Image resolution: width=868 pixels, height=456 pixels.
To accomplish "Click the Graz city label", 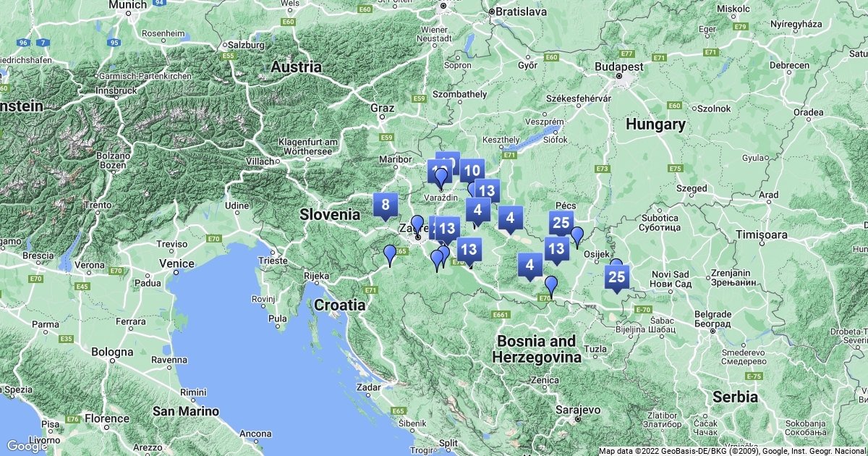I will click(382, 108).
